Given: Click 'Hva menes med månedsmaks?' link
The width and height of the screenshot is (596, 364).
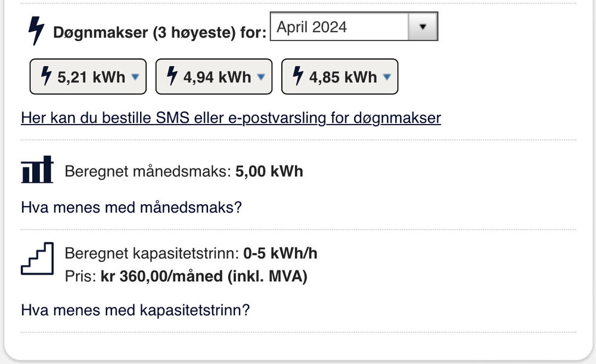Looking at the screenshot, I should pos(131,208).
